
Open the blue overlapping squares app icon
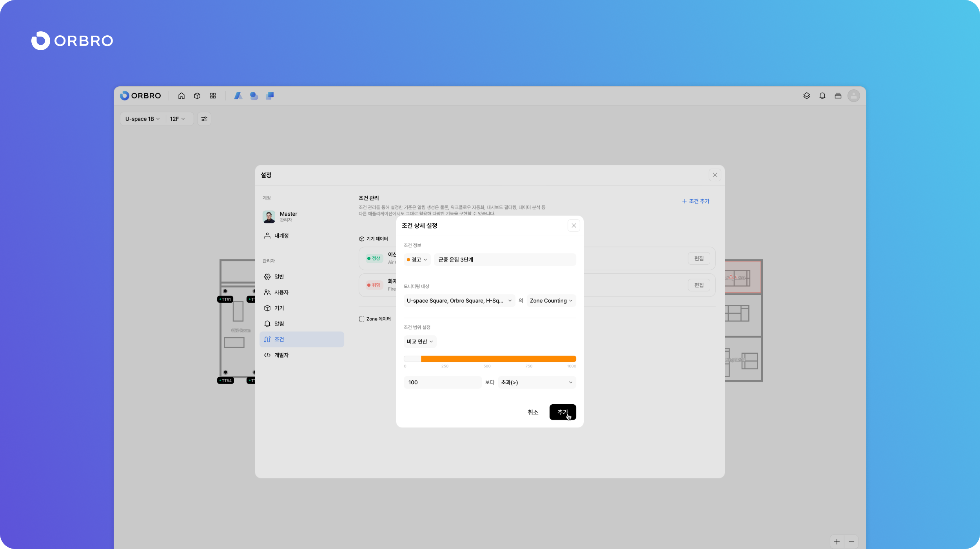270,96
